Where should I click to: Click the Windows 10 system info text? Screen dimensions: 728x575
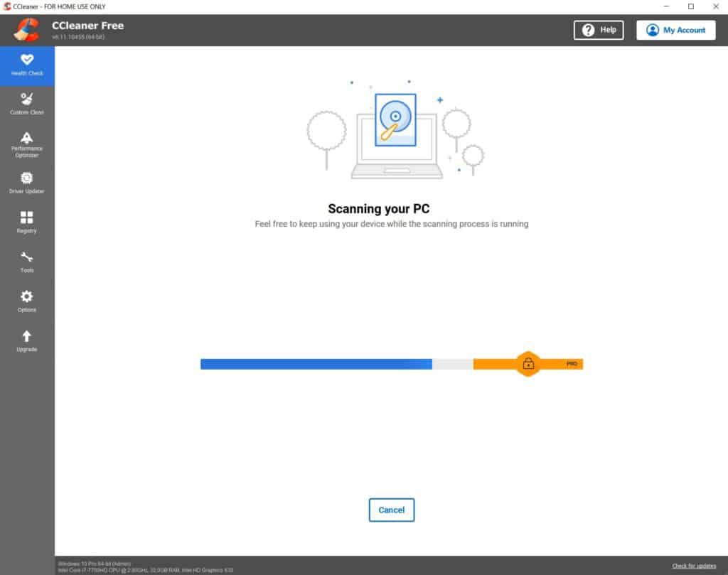[95, 564]
